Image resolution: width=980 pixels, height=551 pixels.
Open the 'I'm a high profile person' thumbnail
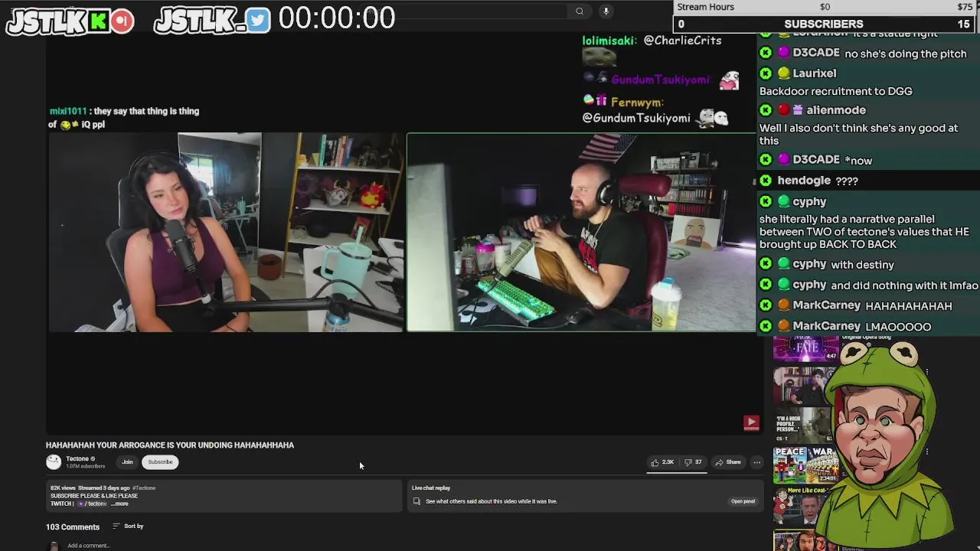click(803, 425)
